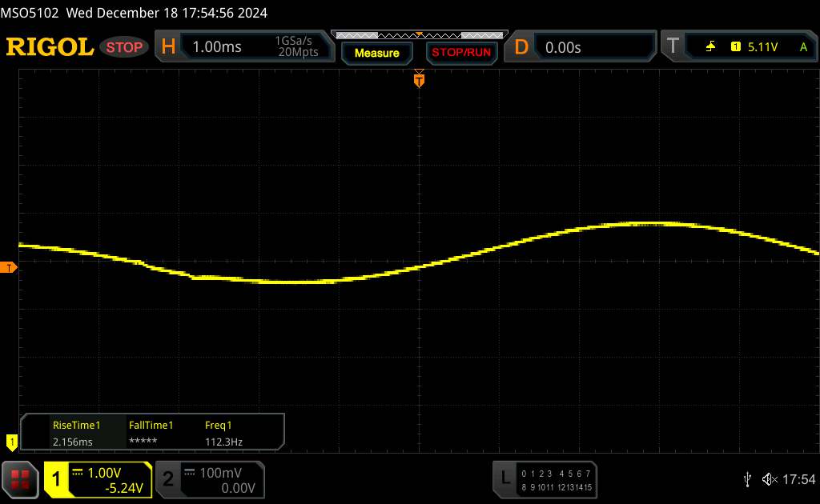Select the 1.00ms timebase value
The height and width of the screenshot is (504, 820).
217,47
